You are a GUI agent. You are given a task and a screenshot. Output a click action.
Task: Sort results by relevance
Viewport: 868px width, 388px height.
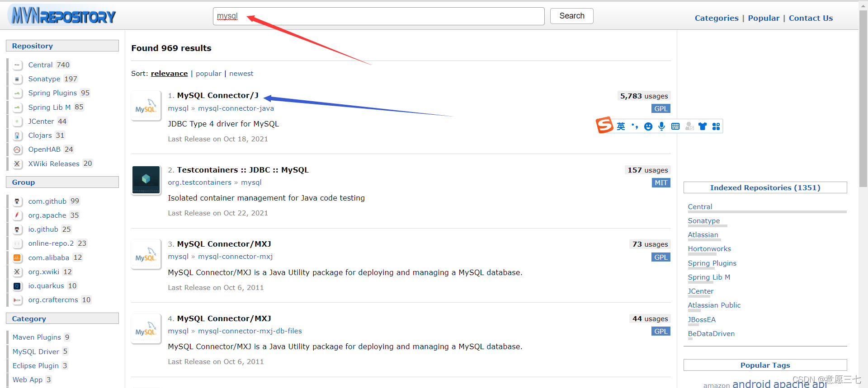169,74
